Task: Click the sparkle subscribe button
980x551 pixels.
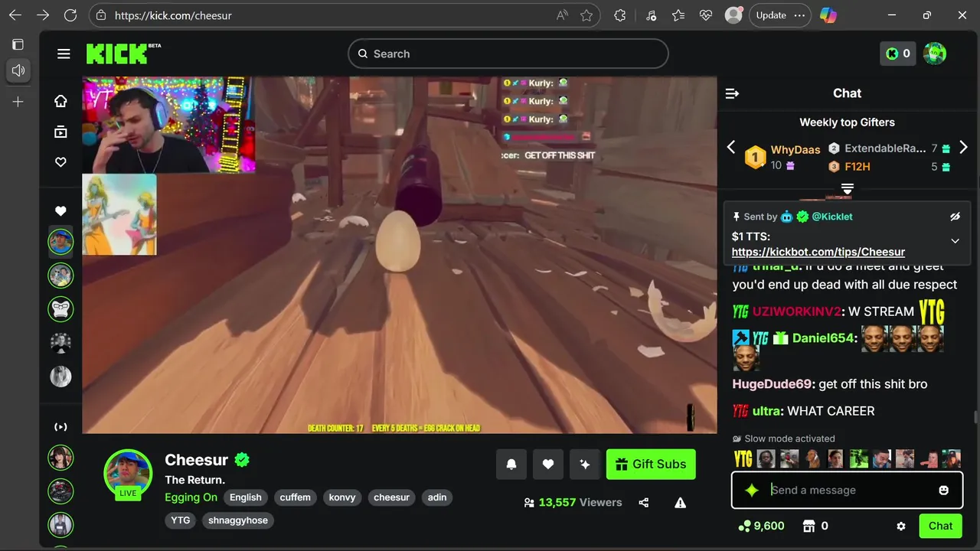Action: point(585,464)
